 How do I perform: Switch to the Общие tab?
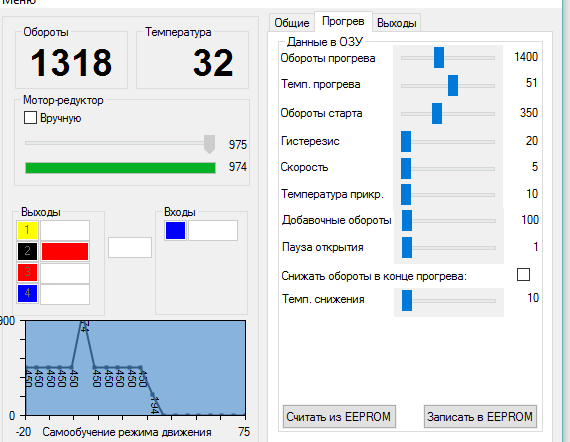click(x=292, y=23)
